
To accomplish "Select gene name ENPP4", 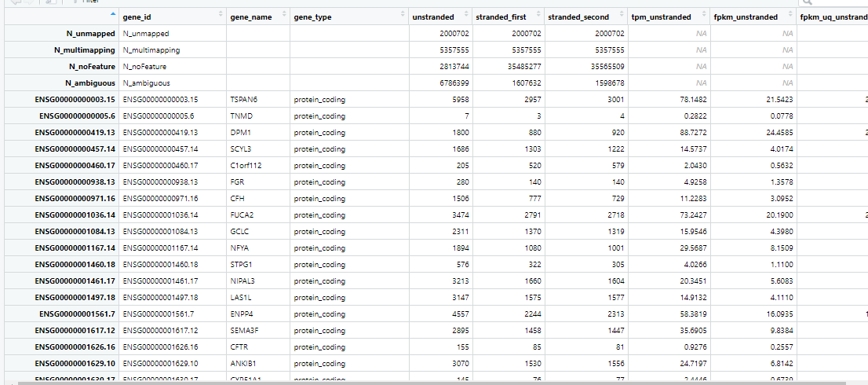I will (241, 314).
